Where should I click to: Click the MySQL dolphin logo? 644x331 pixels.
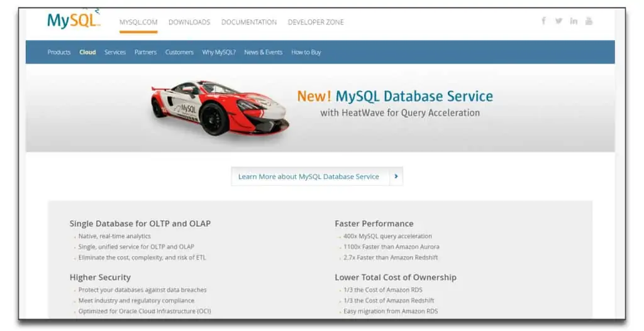pyautogui.click(x=74, y=19)
